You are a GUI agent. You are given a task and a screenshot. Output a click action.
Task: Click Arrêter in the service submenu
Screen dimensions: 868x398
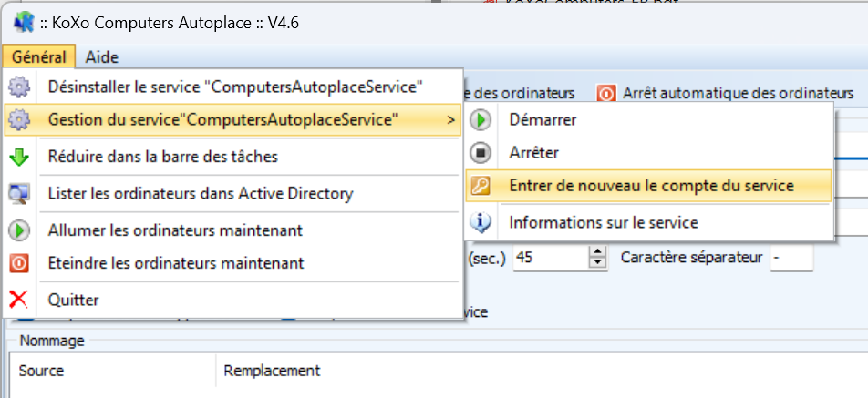point(649,153)
